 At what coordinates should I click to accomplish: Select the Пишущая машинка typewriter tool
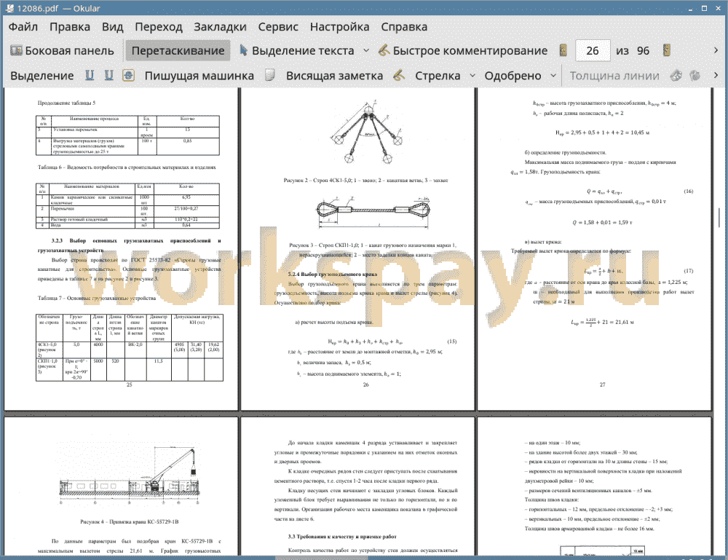click(x=199, y=76)
